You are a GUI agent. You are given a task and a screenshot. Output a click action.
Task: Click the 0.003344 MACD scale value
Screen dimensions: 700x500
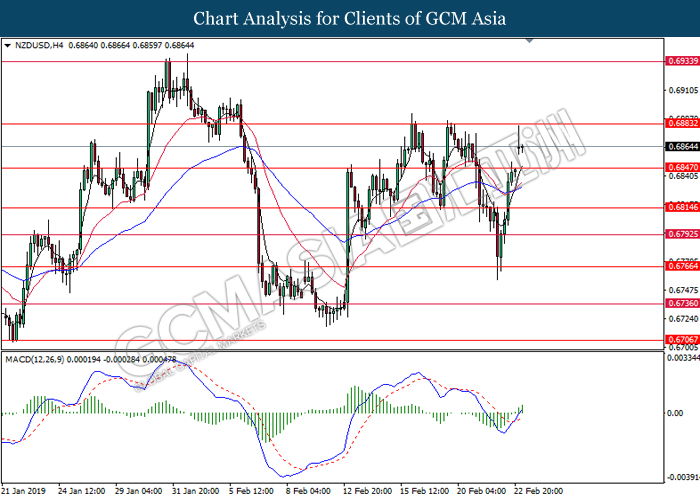click(x=681, y=357)
